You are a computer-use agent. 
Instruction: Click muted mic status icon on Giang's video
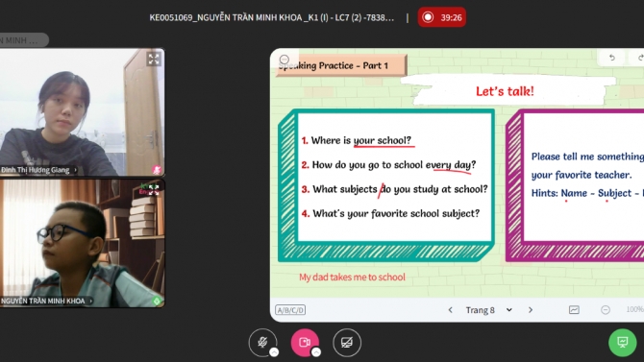[157, 170]
